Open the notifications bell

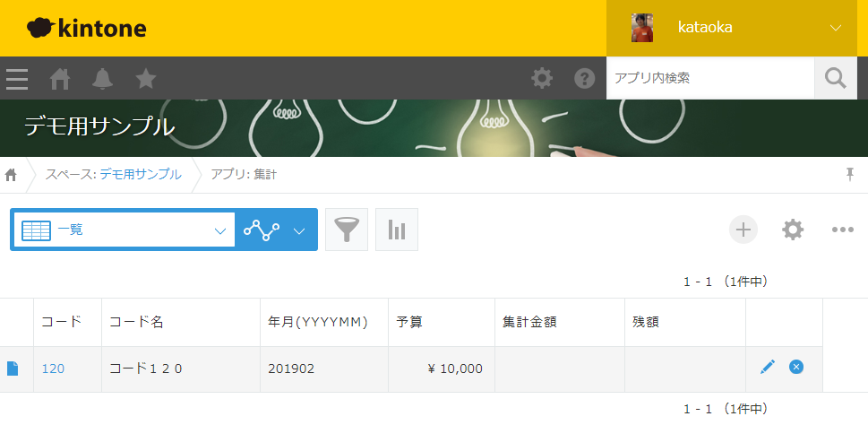102,79
